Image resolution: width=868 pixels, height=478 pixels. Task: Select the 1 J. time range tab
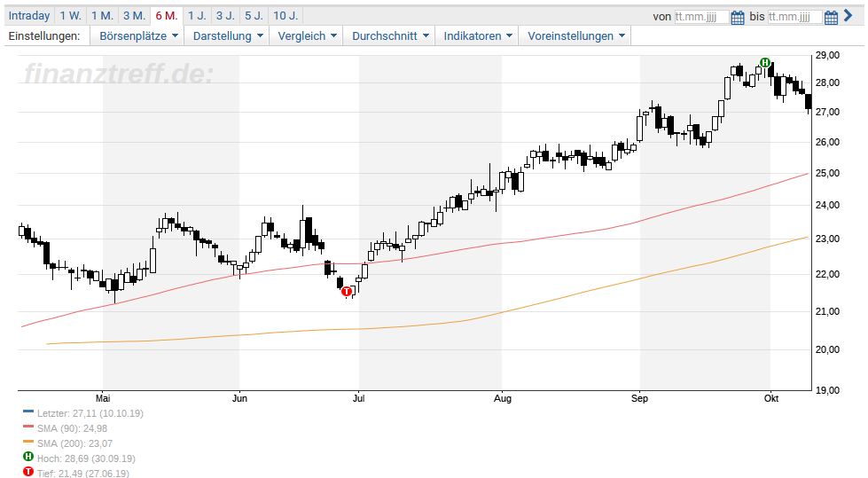(x=197, y=15)
